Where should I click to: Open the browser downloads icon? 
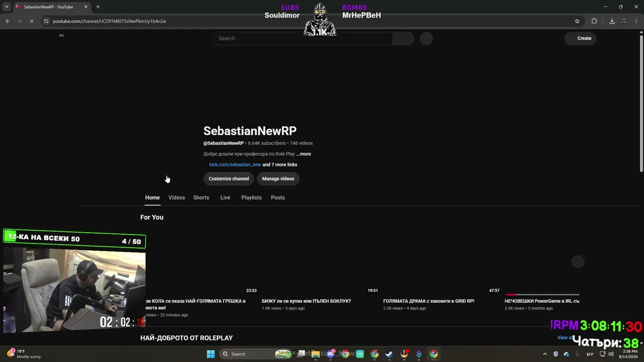click(612, 21)
